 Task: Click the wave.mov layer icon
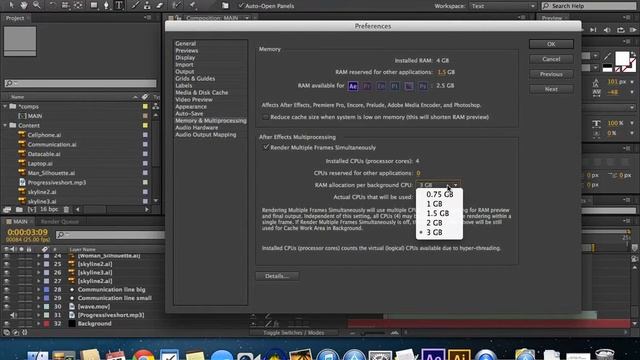72,307
